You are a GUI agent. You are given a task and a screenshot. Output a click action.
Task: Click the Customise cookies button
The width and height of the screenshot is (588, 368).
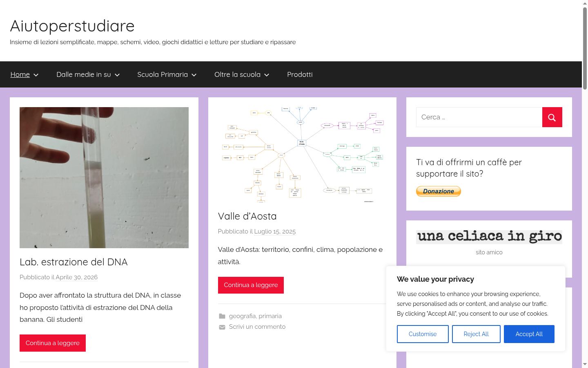(x=423, y=334)
